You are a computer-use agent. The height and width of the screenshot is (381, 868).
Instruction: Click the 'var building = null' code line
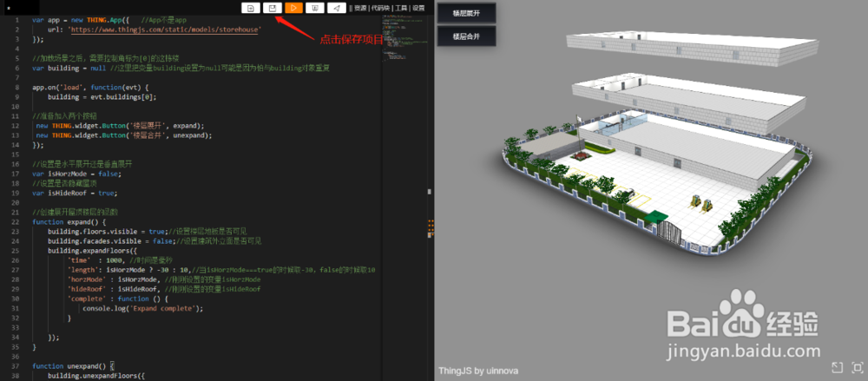pos(181,68)
